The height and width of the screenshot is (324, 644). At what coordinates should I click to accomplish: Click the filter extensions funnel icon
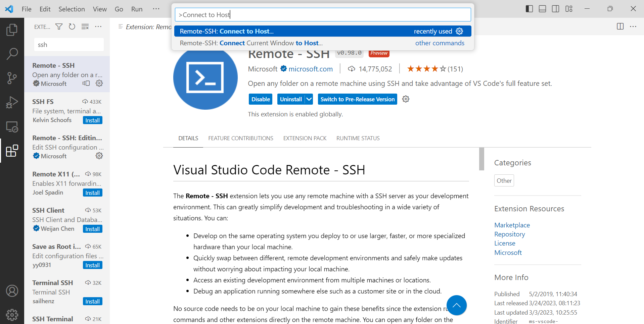[x=59, y=26]
